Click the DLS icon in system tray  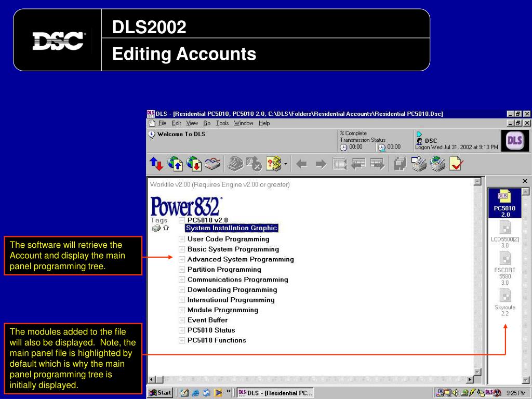click(488, 393)
